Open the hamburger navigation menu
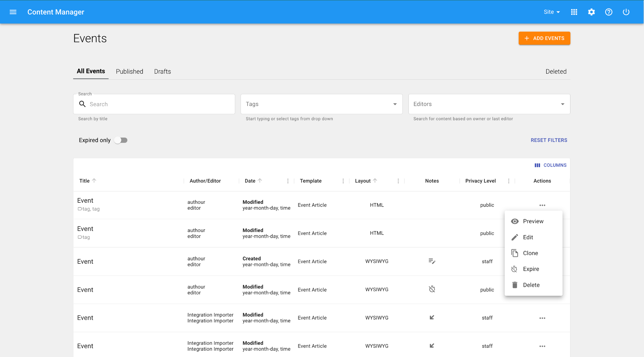The image size is (644, 357). pyautogui.click(x=13, y=12)
